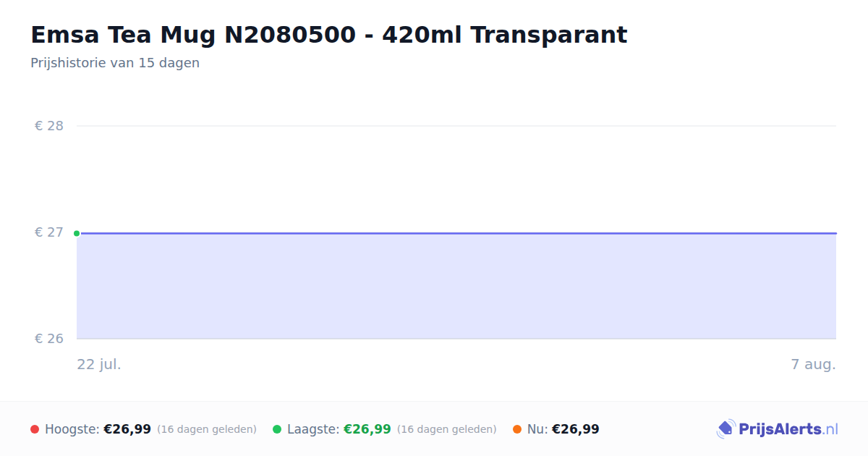Click the shaded area under the price line

click(x=456, y=286)
